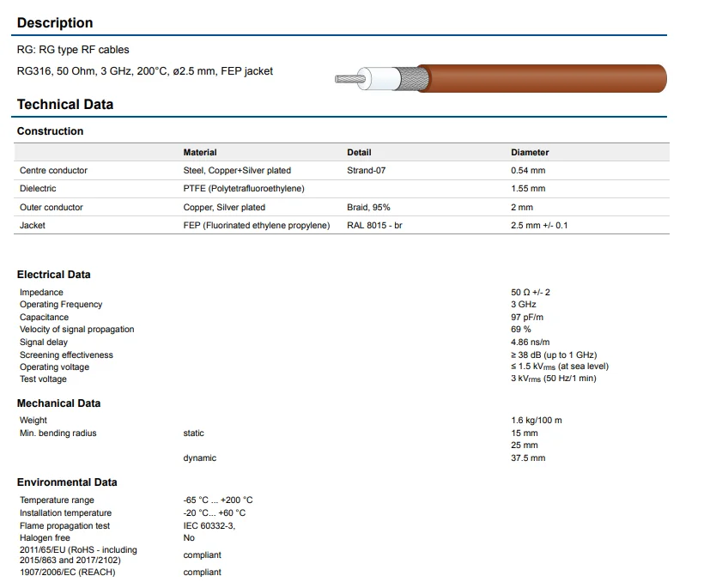
Task: Select the 'IEC 60332-3,' value
Action: pos(209,525)
